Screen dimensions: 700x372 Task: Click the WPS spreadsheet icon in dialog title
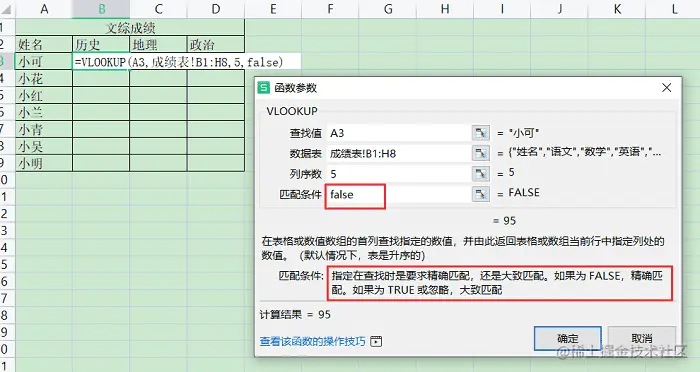coord(264,88)
